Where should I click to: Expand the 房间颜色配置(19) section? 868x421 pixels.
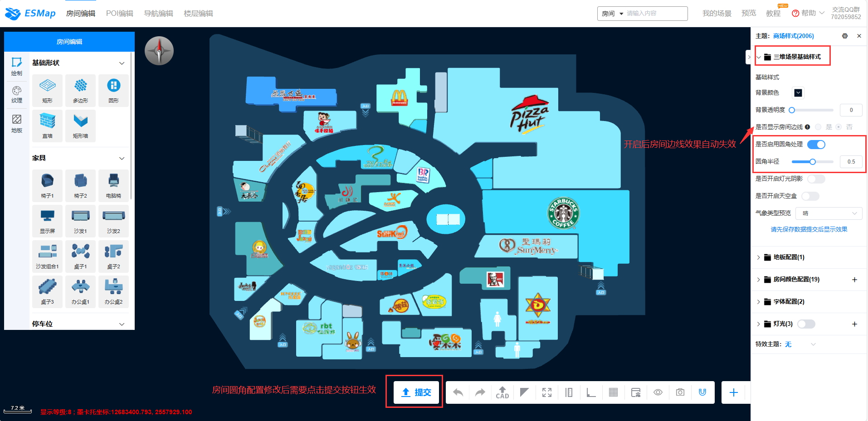click(x=796, y=280)
